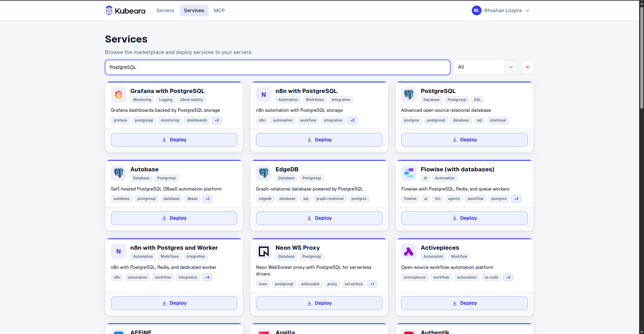Click the BL user avatar
The height and width of the screenshot is (334, 644).
pos(476,10)
